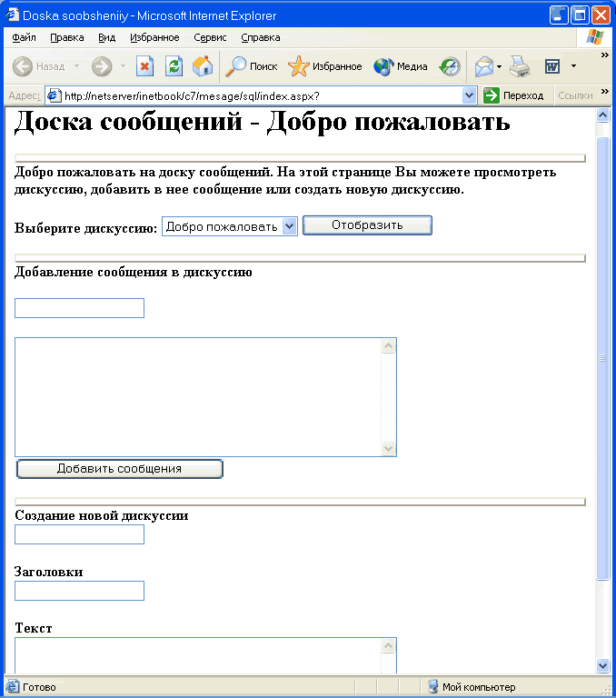Screen dimensions: 616x698
Task: Click the Добавить сообщения button
Action: [x=119, y=469]
